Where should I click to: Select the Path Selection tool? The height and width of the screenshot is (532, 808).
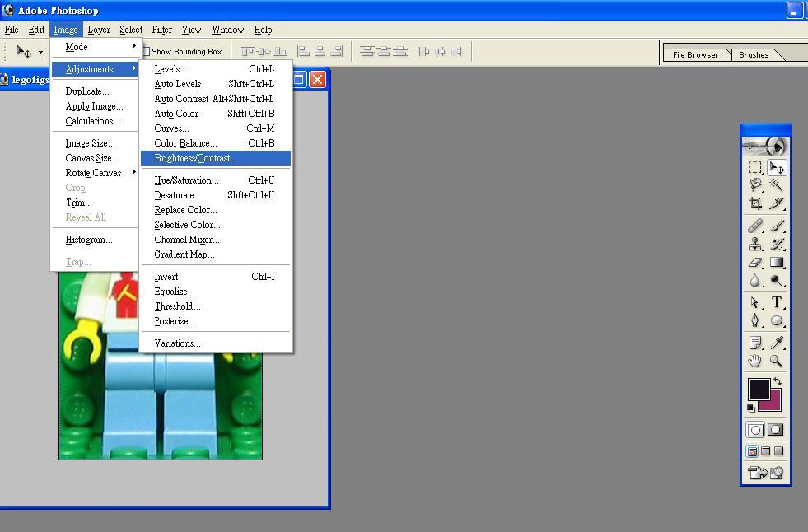tap(755, 303)
